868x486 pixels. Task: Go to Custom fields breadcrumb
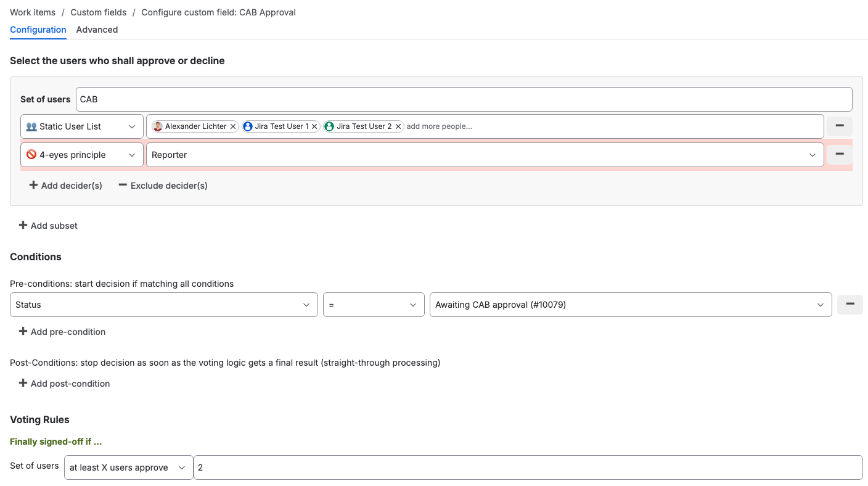pyautogui.click(x=99, y=12)
